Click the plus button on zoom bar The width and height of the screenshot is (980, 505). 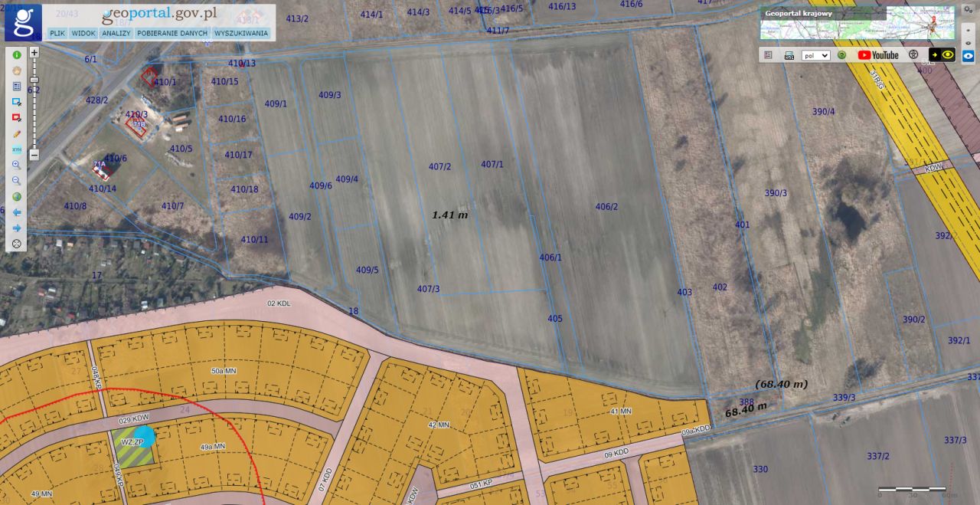pyautogui.click(x=34, y=53)
